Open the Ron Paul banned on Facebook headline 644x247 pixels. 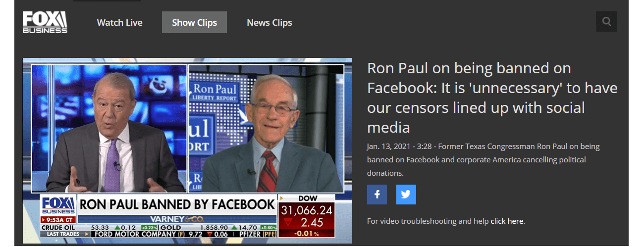pyautogui.click(x=492, y=98)
